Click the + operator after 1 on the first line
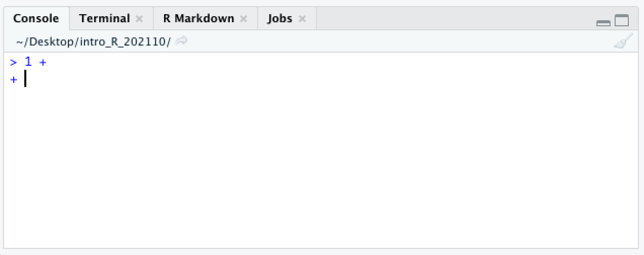Image resolution: width=644 pixels, height=255 pixels. [43, 62]
